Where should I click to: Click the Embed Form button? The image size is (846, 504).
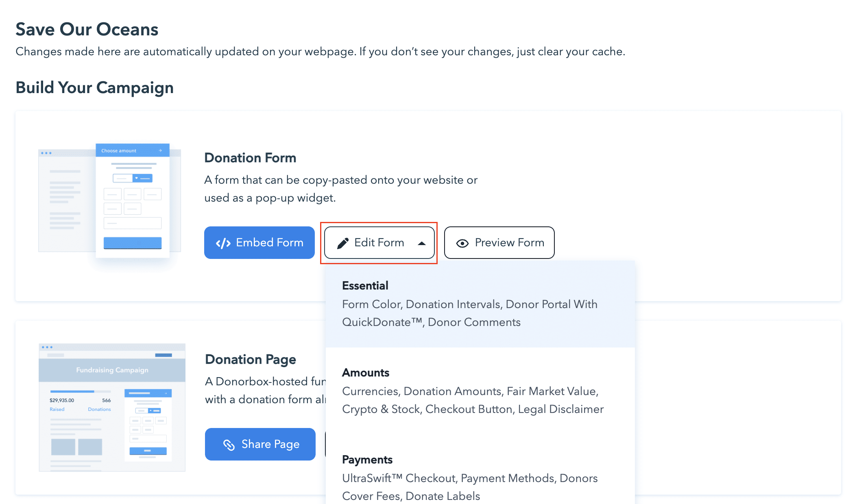tap(259, 242)
